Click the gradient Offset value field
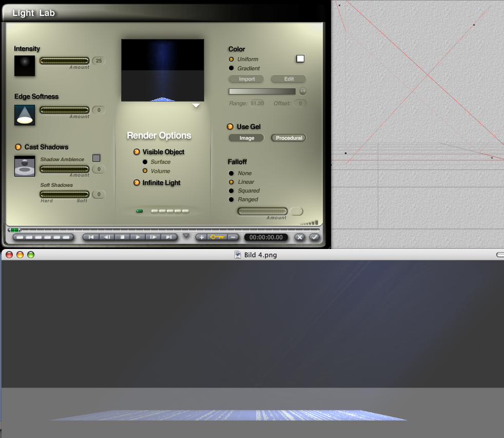The height and width of the screenshot is (438, 504). coord(300,103)
